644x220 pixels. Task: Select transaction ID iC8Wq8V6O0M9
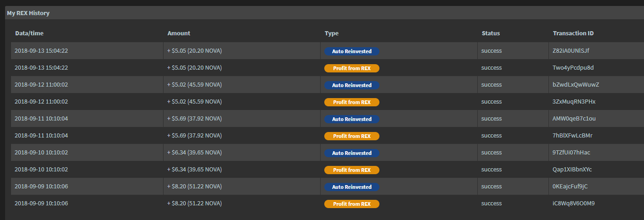pyautogui.click(x=573, y=203)
